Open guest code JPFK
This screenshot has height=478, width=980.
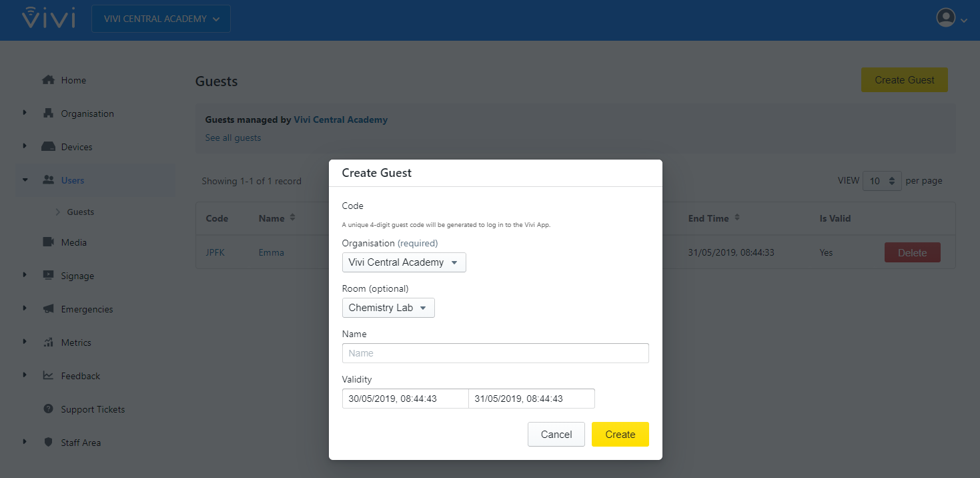(215, 253)
